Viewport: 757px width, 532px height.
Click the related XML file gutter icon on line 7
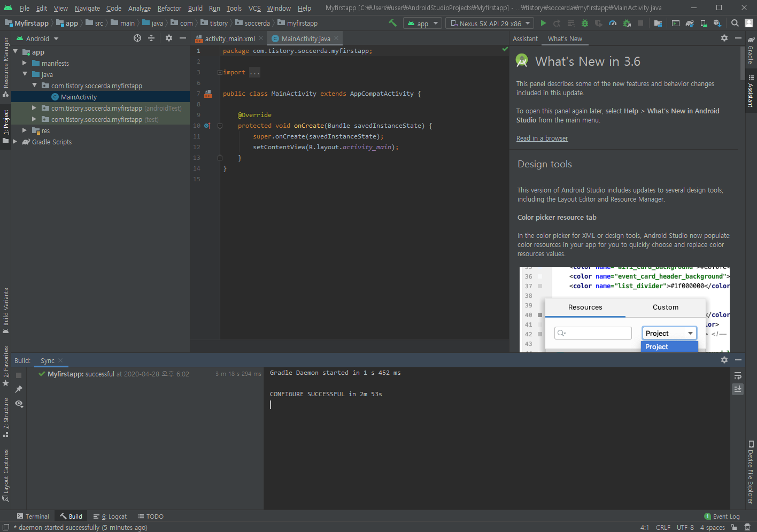(x=208, y=94)
